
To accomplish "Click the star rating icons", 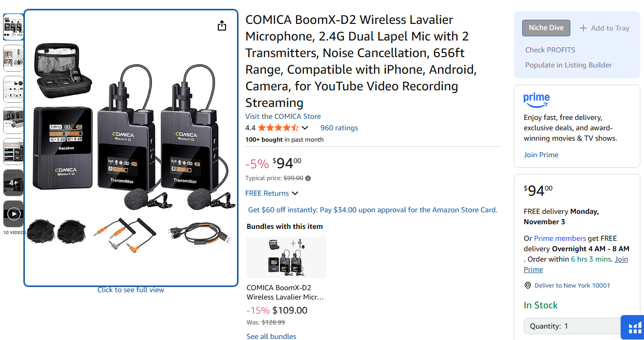I will (278, 128).
